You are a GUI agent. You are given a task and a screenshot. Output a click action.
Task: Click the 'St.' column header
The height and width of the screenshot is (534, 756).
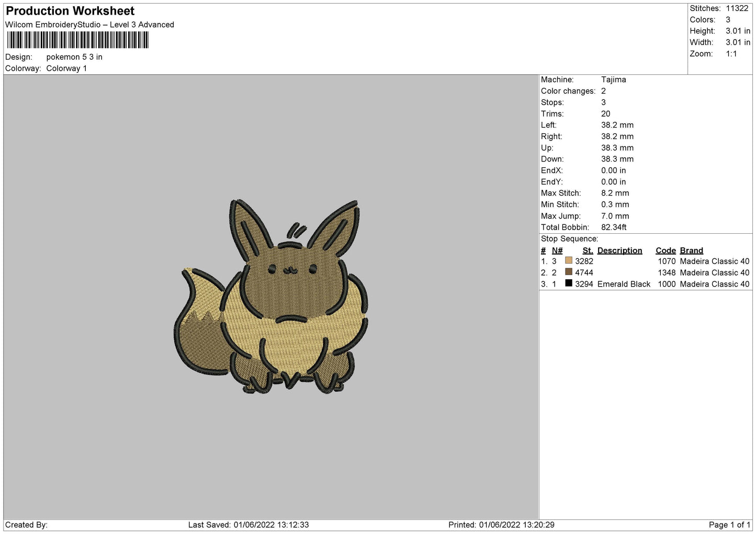click(588, 251)
